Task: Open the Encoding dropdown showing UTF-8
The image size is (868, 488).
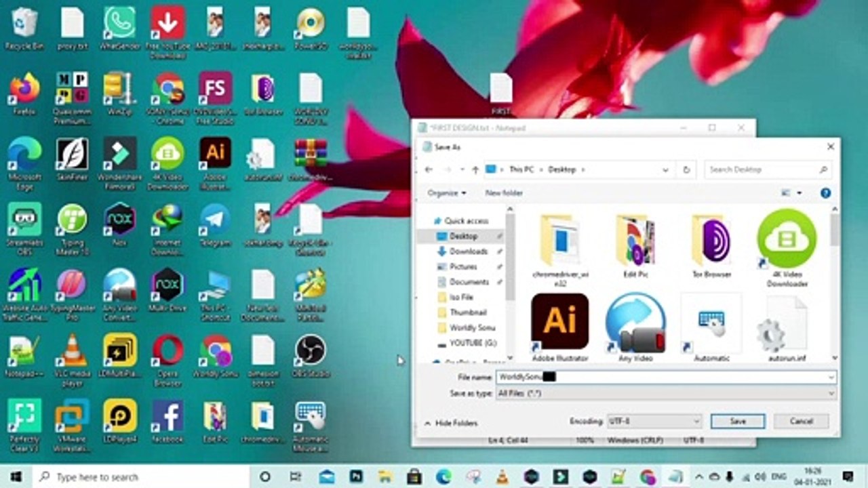Action: pyautogui.click(x=654, y=421)
